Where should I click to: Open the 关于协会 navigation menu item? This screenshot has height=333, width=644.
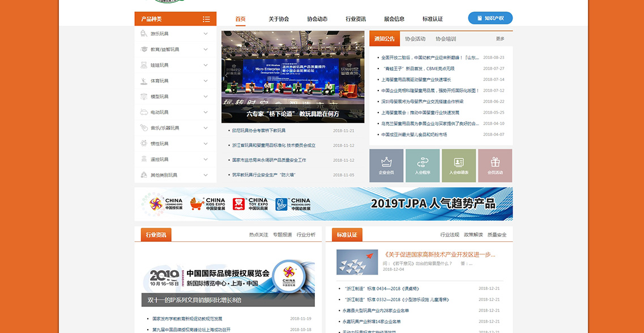279,19
